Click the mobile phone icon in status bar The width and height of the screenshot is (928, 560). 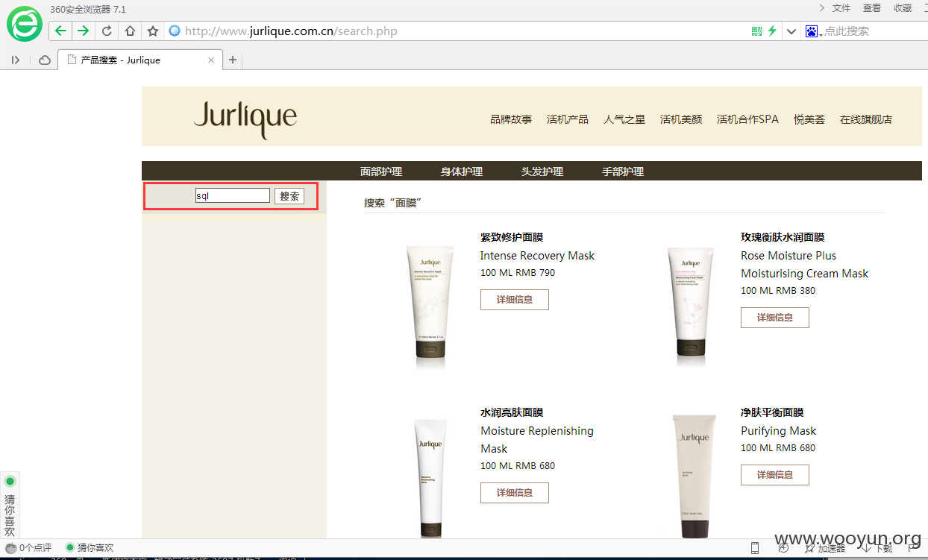pyautogui.click(x=755, y=548)
